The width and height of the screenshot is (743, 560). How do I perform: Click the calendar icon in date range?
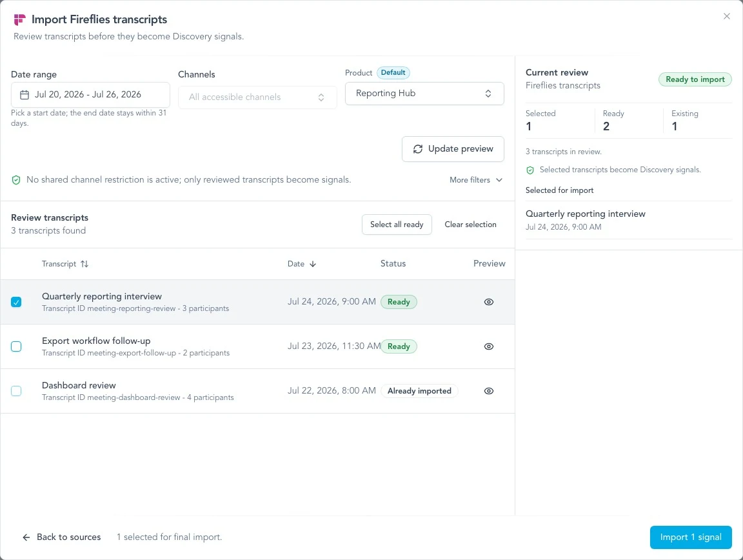pos(24,95)
